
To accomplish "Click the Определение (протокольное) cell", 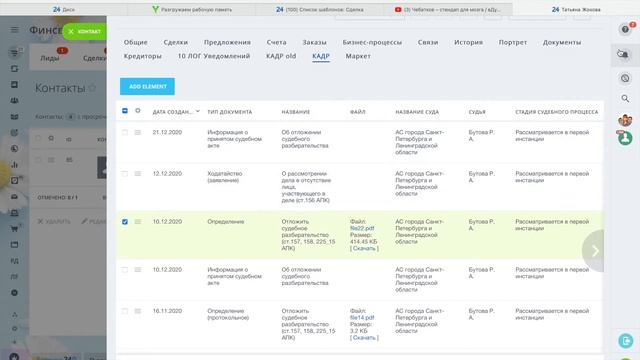I will (228, 314).
